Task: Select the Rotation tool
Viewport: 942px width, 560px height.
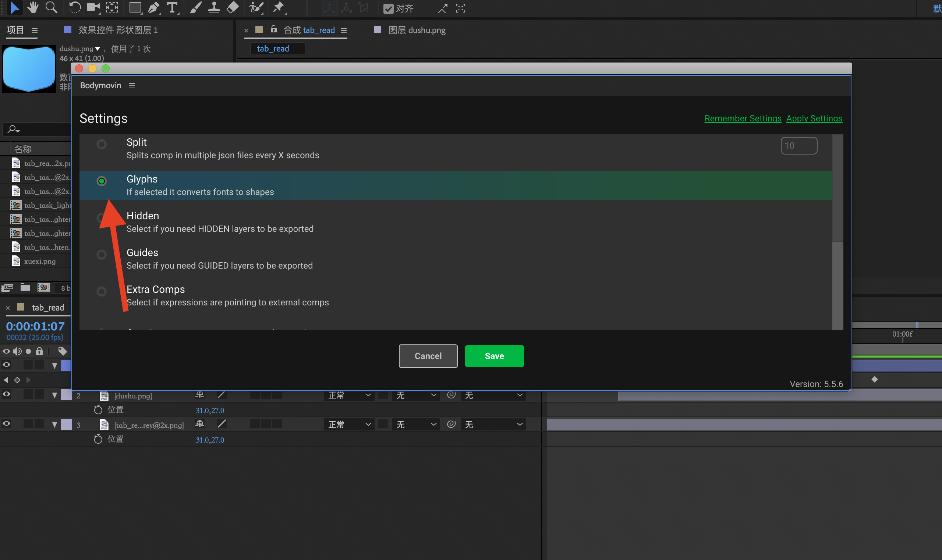Action: point(75,8)
